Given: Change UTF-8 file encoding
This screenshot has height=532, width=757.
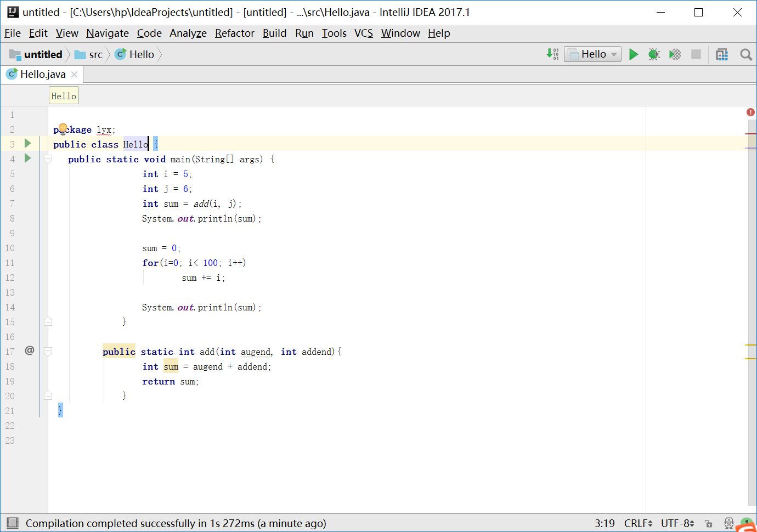Looking at the screenshot, I should (x=677, y=523).
